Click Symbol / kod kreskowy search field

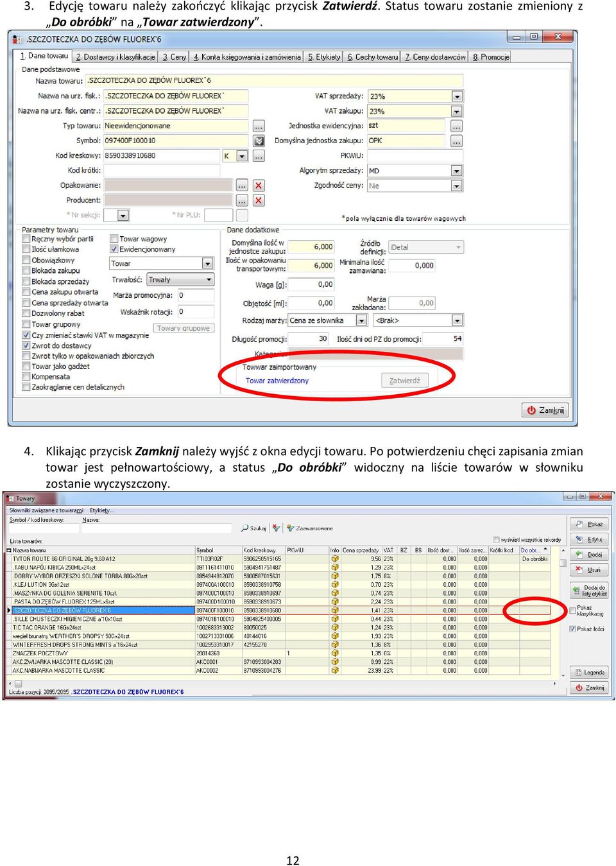(44, 528)
